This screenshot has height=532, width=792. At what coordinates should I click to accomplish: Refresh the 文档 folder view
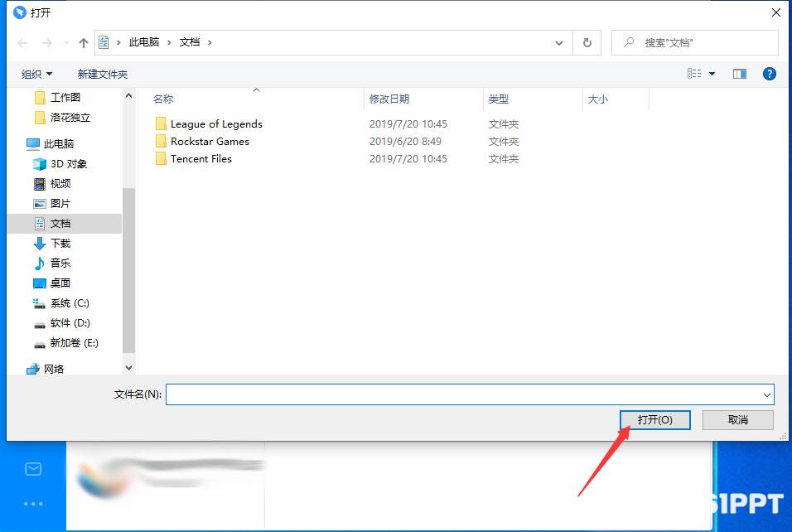tap(587, 43)
